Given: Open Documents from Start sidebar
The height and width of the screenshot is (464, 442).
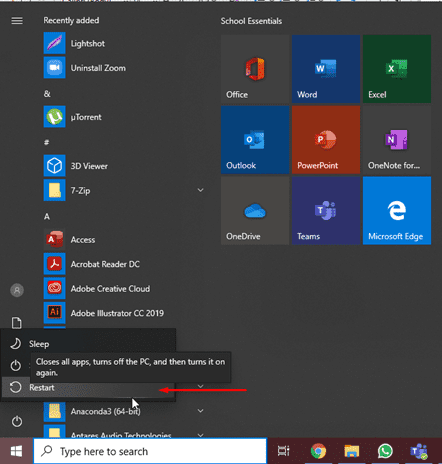Looking at the screenshot, I should click(x=17, y=323).
